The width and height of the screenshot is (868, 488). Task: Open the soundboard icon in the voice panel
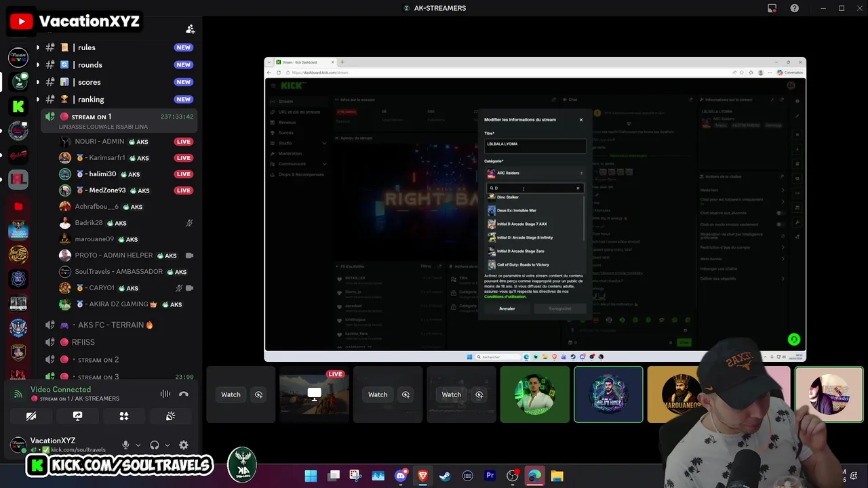[170, 416]
